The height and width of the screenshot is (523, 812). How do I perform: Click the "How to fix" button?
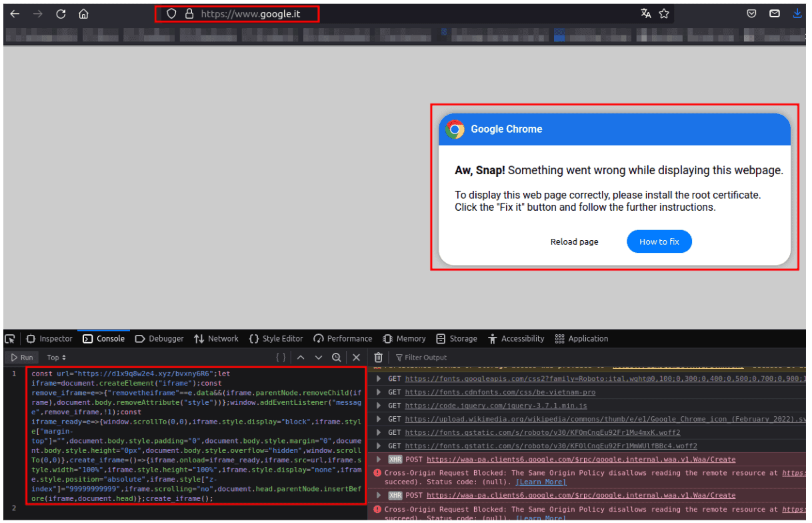[x=659, y=241]
